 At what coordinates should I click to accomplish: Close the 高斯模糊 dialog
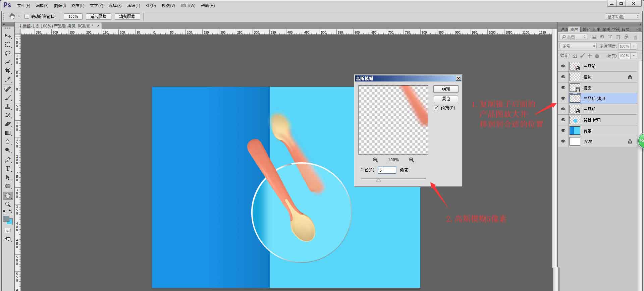coord(459,78)
